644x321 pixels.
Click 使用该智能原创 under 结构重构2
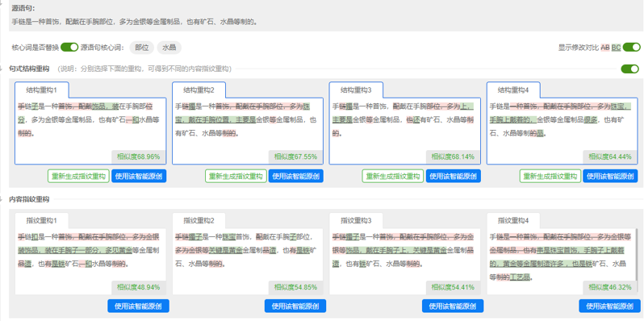click(296, 176)
